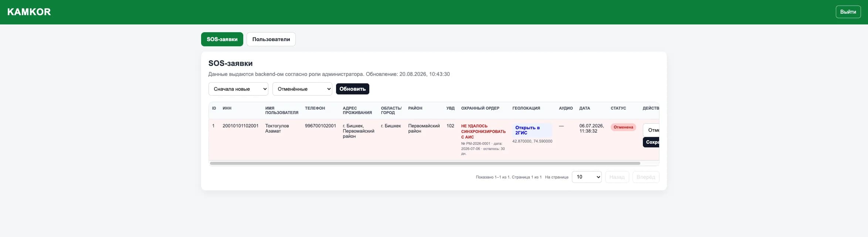Click the Назад pagination button
The height and width of the screenshot is (237, 868).
pos(617,177)
